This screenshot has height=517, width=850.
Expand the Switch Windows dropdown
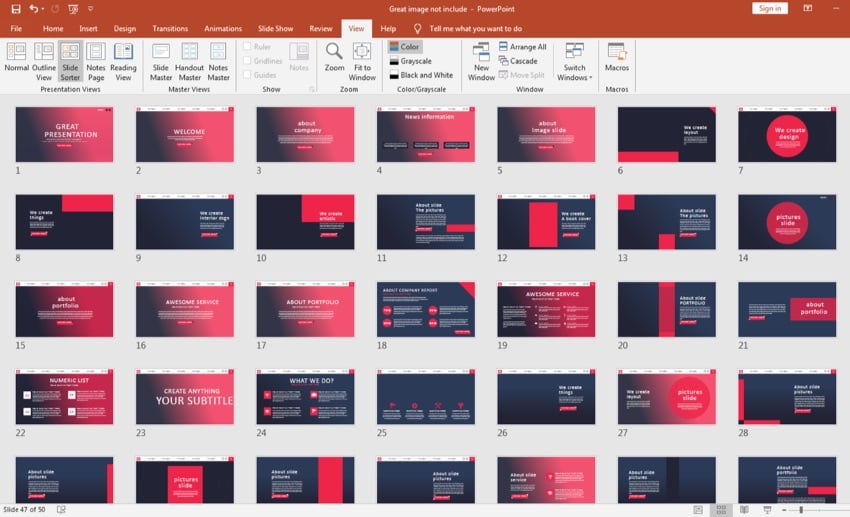pos(574,60)
